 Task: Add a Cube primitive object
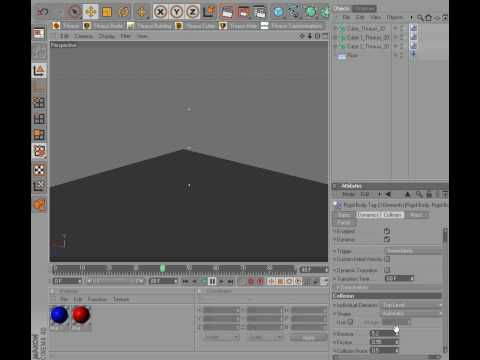point(278,12)
